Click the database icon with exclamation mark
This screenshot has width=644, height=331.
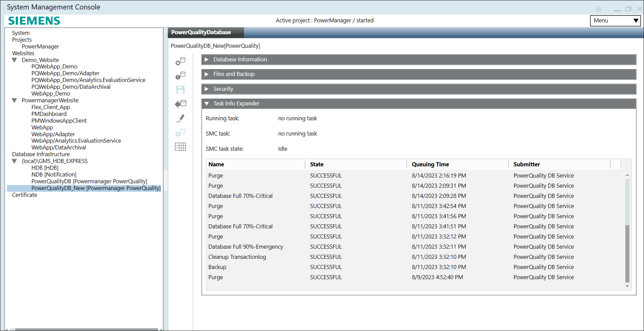click(x=180, y=76)
